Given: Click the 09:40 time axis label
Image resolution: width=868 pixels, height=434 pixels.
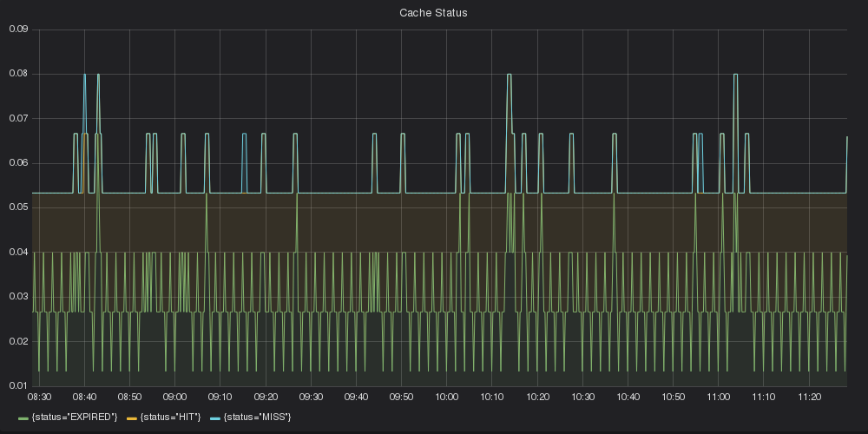Looking at the screenshot, I should (356, 397).
